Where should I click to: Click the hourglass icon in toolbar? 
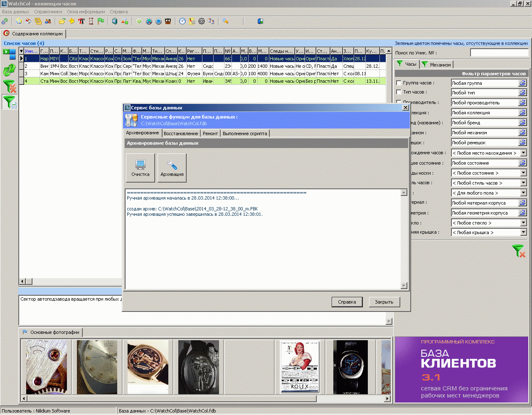(x=91, y=21)
